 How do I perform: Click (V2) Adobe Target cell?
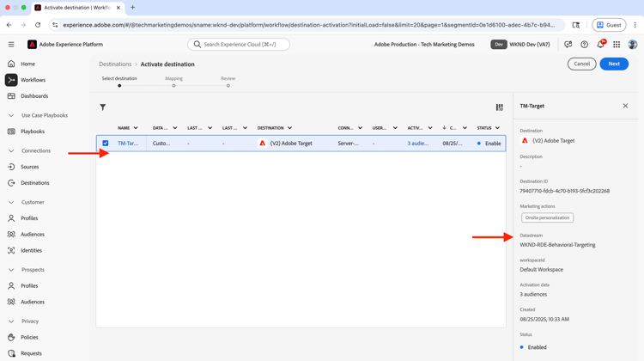(x=291, y=143)
